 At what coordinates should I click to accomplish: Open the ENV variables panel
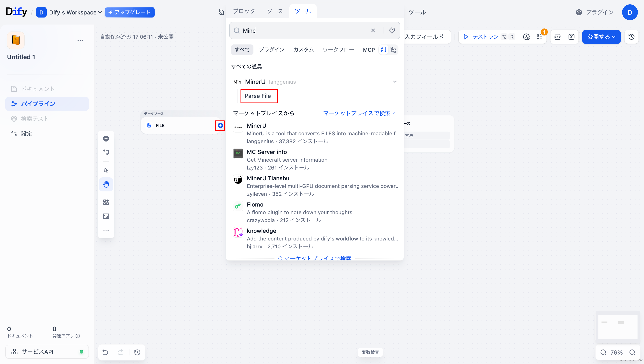pos(557,37)
